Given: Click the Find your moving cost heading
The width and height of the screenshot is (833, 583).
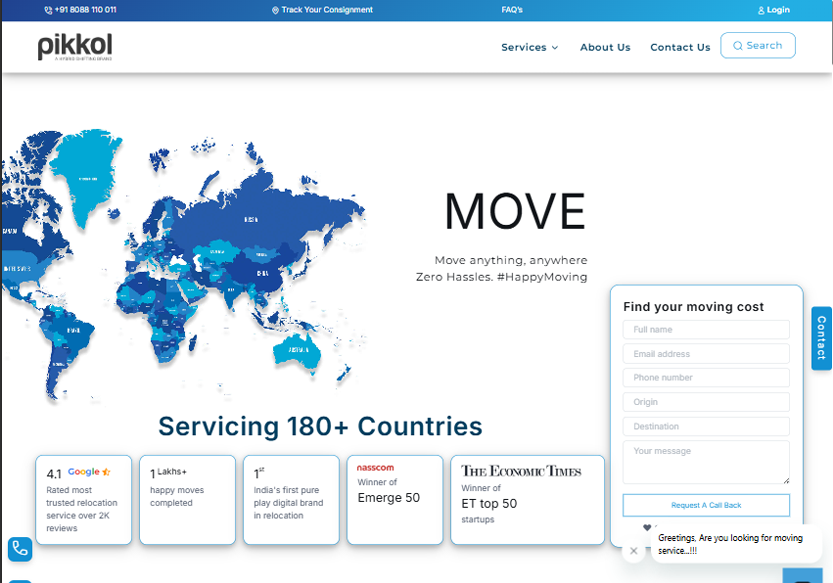Looking at the screenshot, I should (693, 307).
